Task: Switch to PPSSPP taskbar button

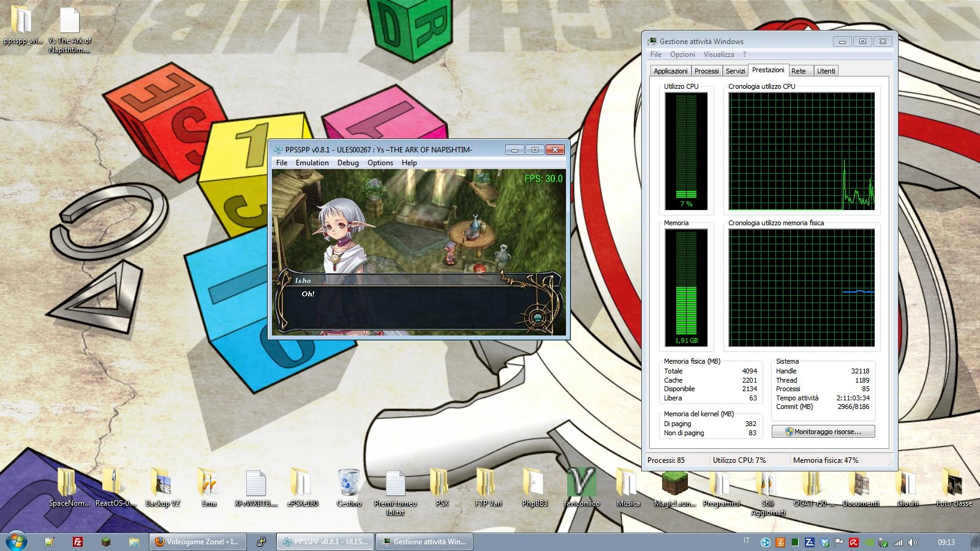Action: 325,542
